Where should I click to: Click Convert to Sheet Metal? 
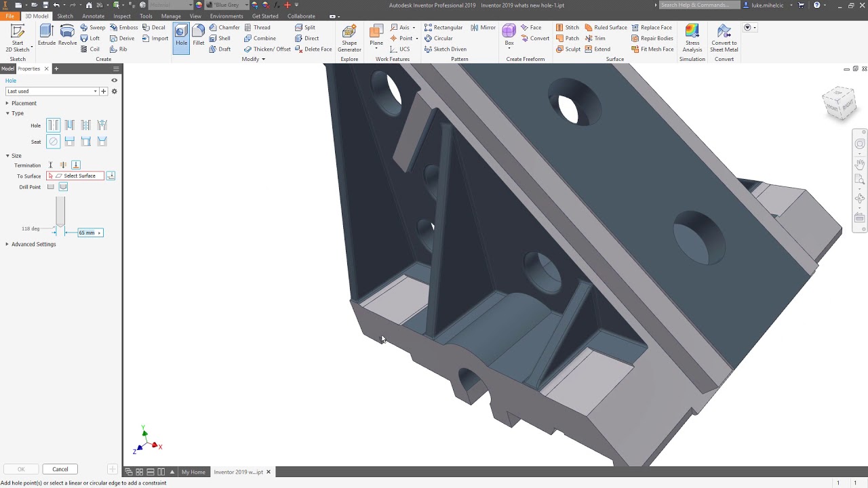coord(724,38)
